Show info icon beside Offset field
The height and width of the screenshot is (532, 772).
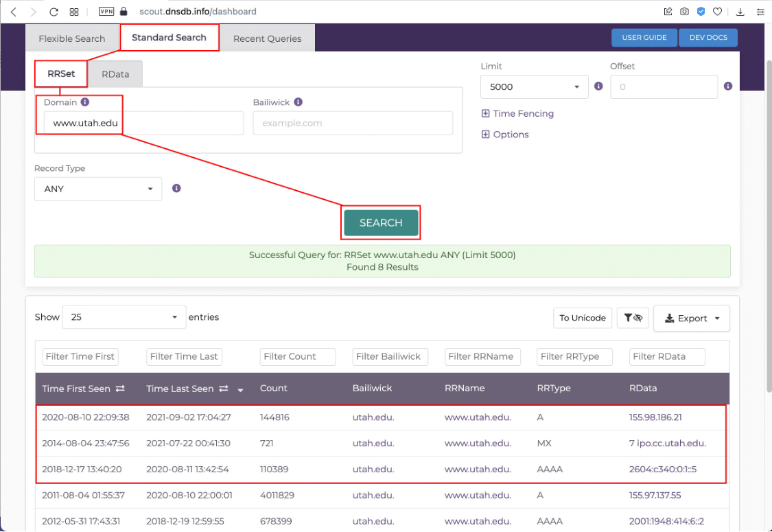pos(727,86)
